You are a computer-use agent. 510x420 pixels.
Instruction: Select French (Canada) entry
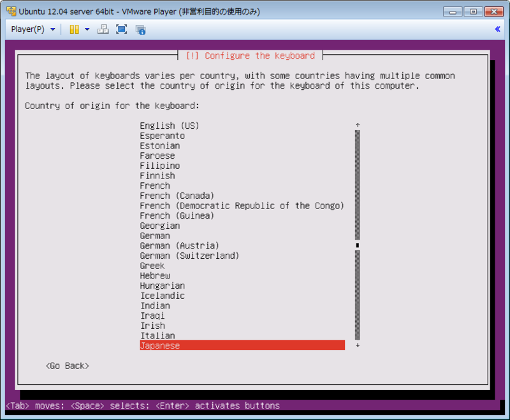click(x=177, y=196)
